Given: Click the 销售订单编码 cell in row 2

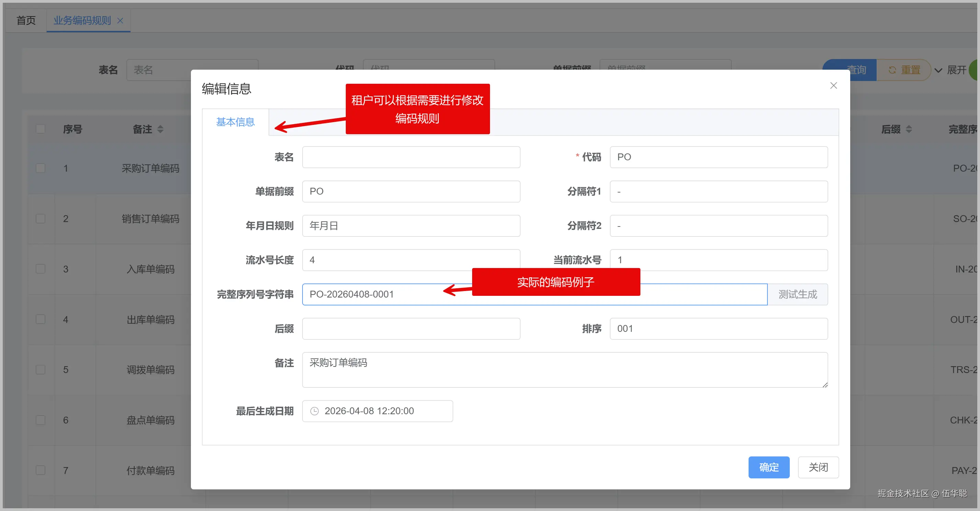Looking at the screenshot, I should (150, 219).
